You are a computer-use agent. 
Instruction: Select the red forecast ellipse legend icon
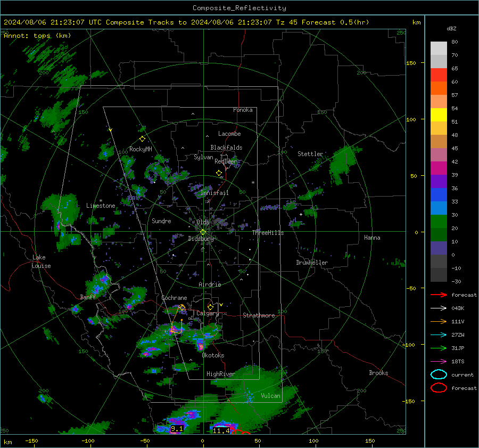click(x=439, y=388)
